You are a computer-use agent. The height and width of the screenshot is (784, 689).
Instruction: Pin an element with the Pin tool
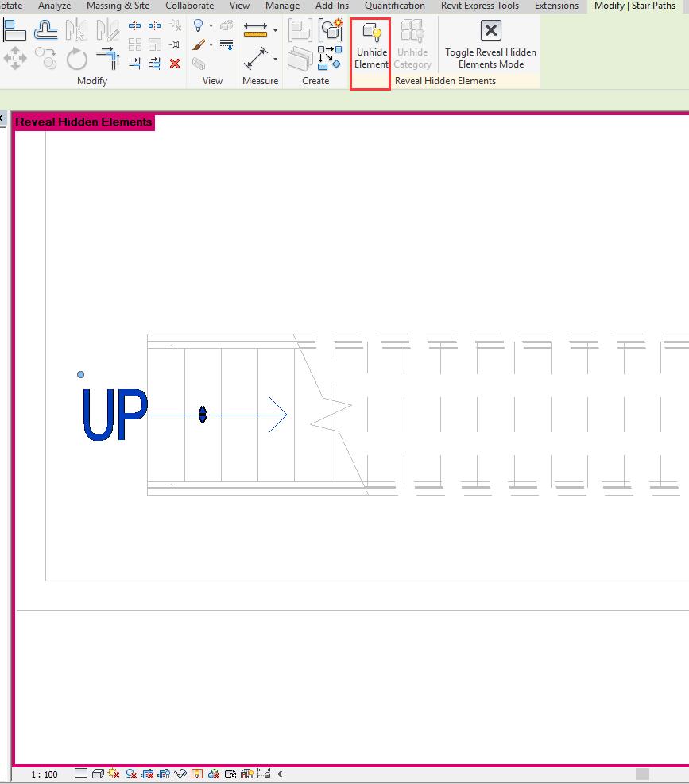click(174, 42)
